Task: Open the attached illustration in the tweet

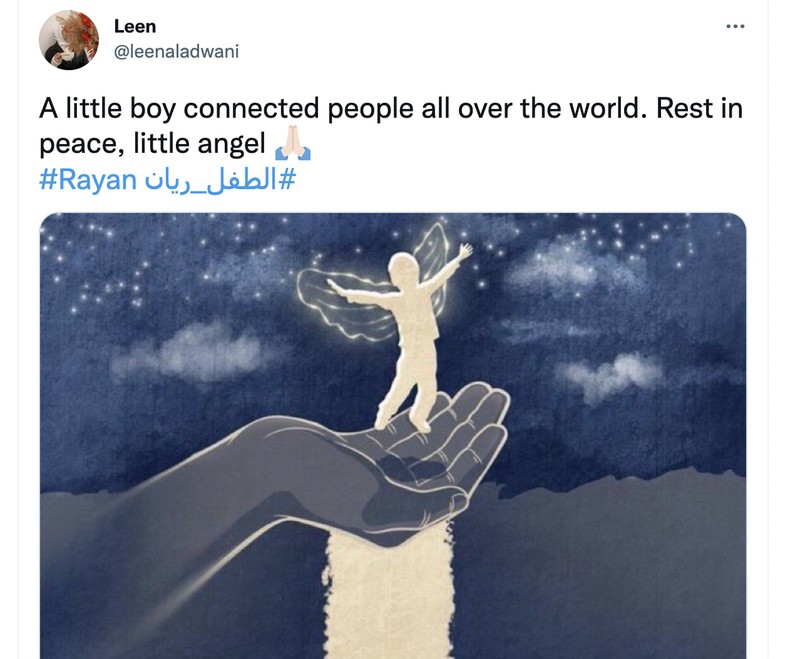Action: [393, 436]
